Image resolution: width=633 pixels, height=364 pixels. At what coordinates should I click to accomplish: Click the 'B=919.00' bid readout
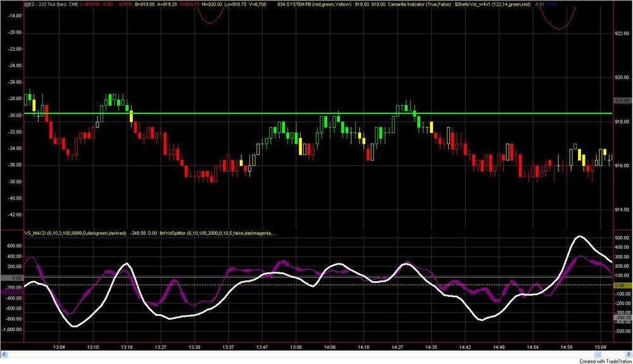tap(144, 4)
